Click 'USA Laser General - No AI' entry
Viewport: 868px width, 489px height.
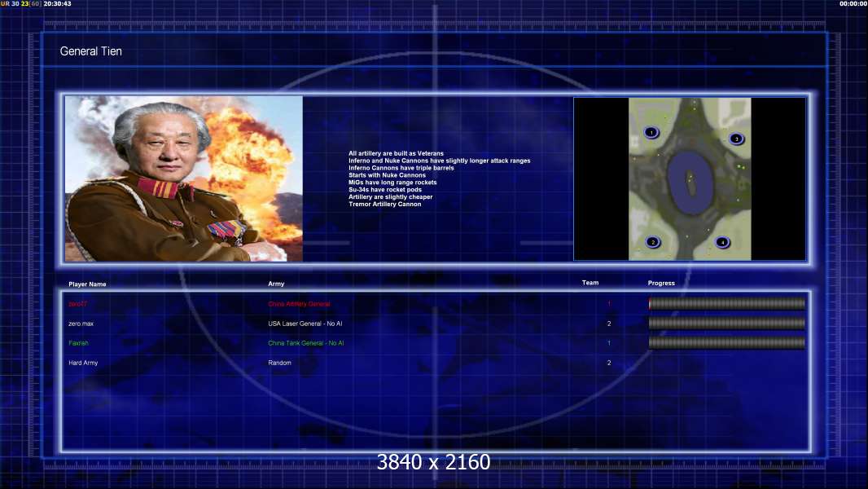[x=305, y=324]
